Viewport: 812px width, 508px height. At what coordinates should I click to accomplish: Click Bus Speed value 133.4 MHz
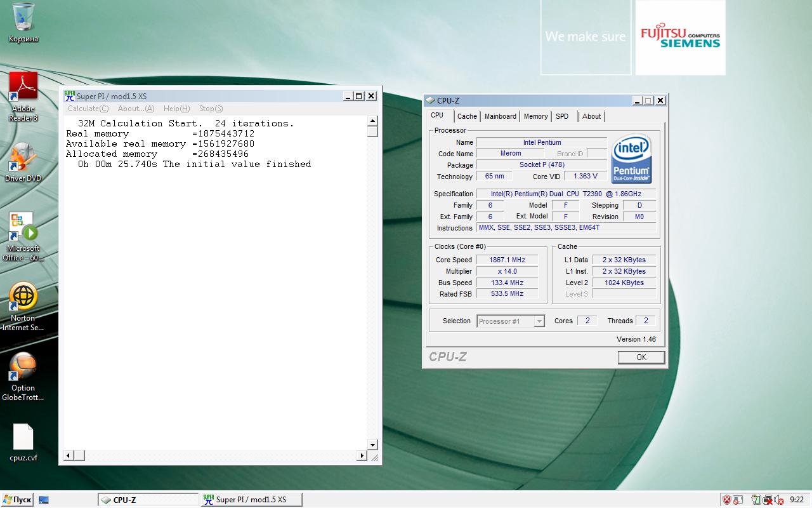(507, 283)
